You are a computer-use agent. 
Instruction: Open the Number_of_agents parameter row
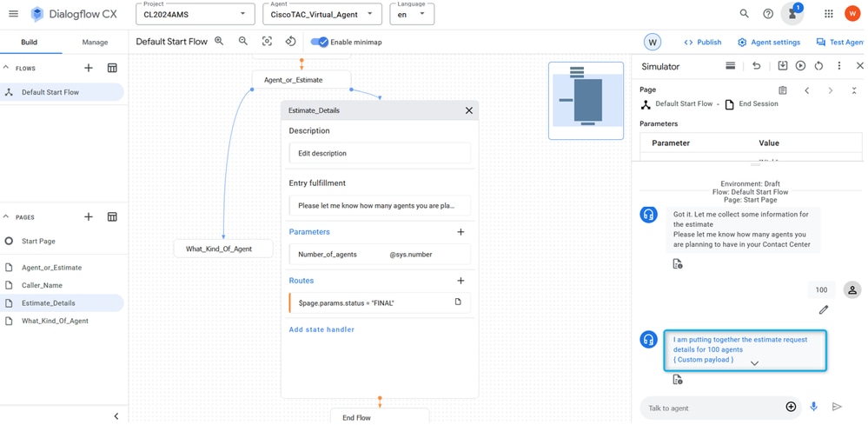(380, 255)
